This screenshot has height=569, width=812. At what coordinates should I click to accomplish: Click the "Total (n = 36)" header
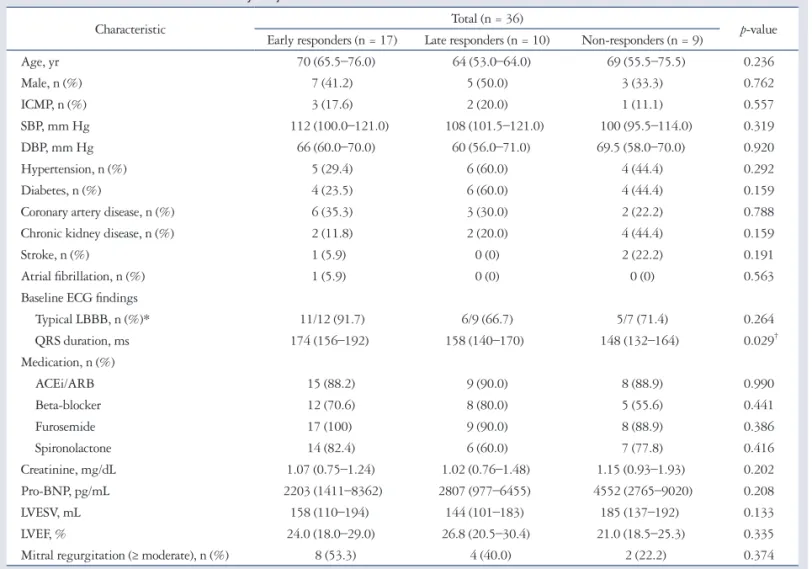pyautogui.click(x=487, y=19)
